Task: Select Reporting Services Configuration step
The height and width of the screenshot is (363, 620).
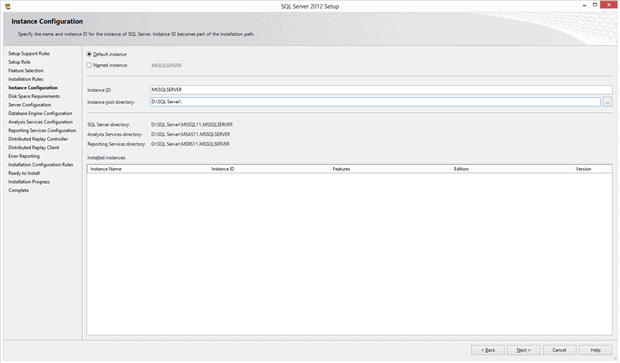Action: coord(42,130)
